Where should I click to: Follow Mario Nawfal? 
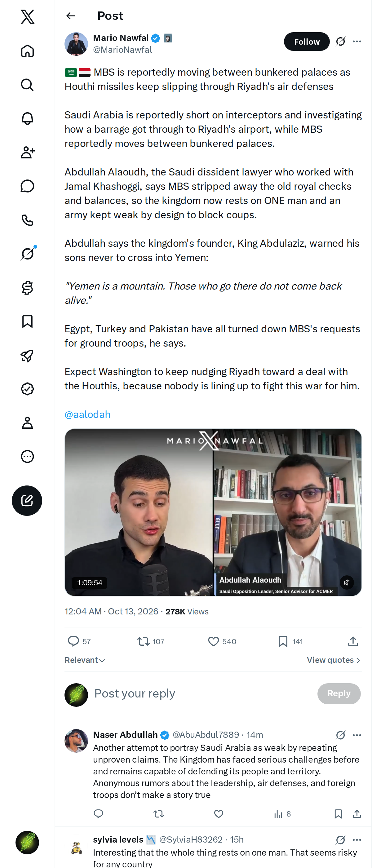(306, 42)
